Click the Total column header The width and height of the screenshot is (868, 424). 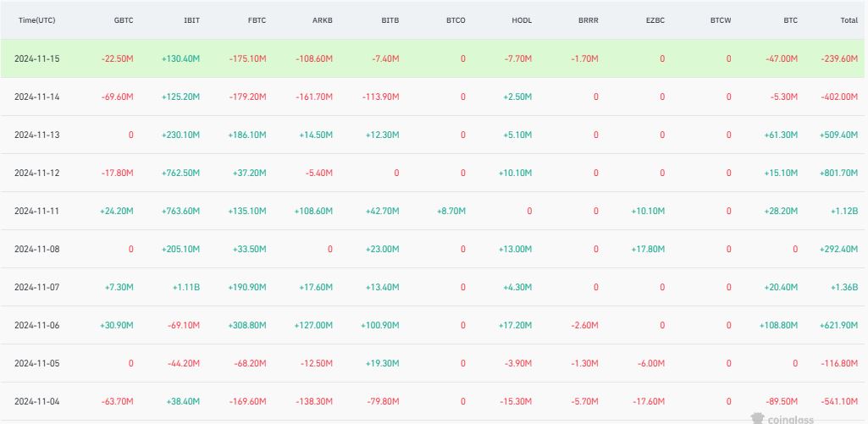[847, 19]
